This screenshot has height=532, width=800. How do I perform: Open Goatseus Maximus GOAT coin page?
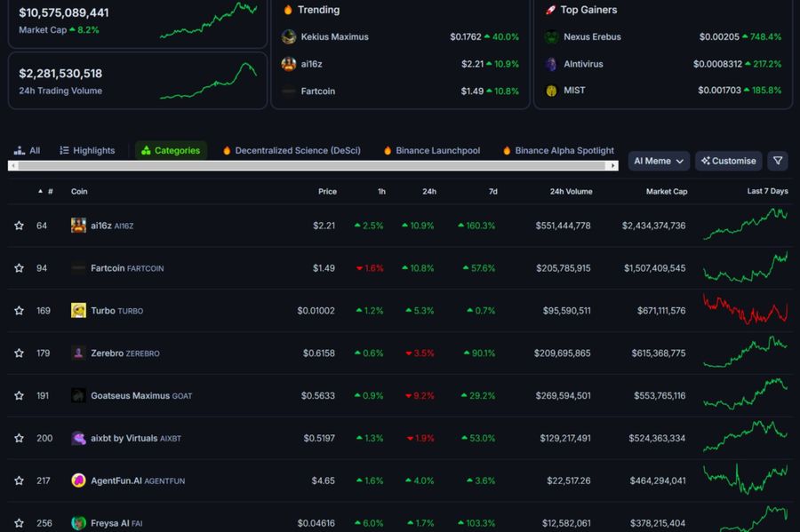tap(141, 395)
